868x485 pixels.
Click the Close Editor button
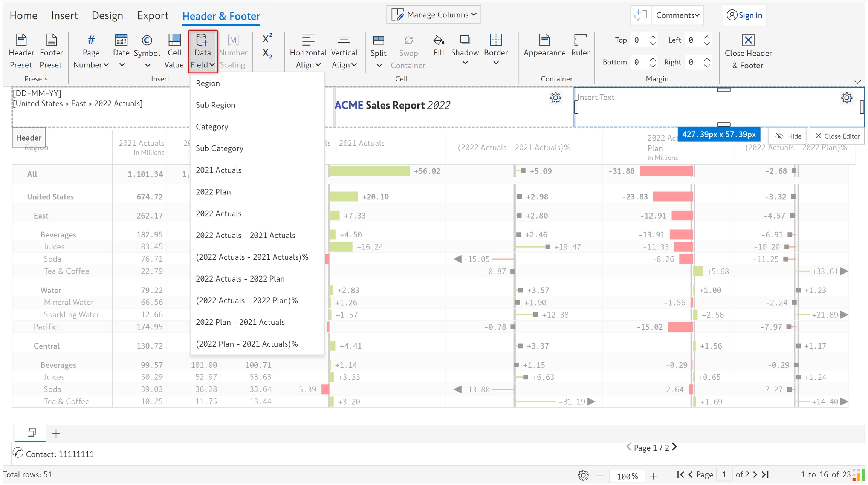coord(837,136)
